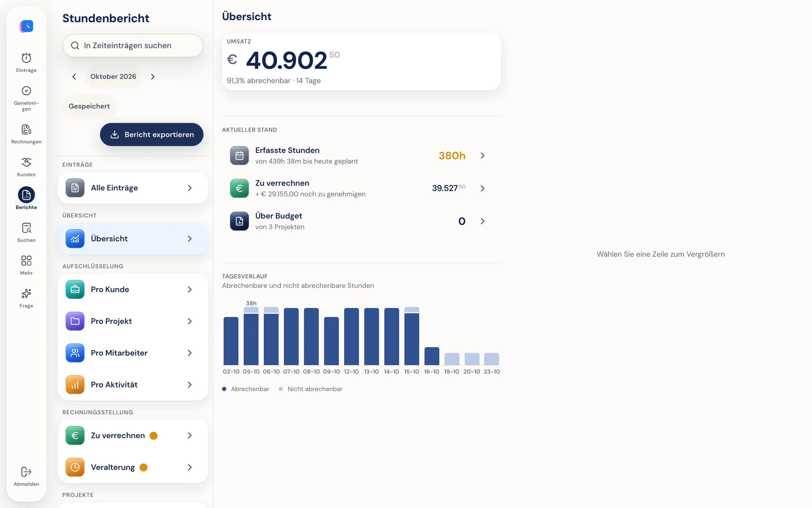812x508 pixels.
Task: Open Kunden handshake icon
Action: pyautogui.click(x=26, y=162)
